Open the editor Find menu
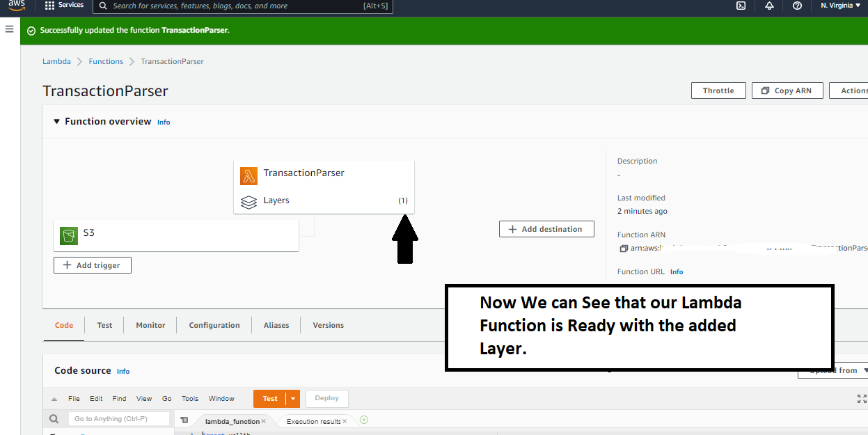Image resolution: width=868 pixels, height=435 pixels. (119, 399)
